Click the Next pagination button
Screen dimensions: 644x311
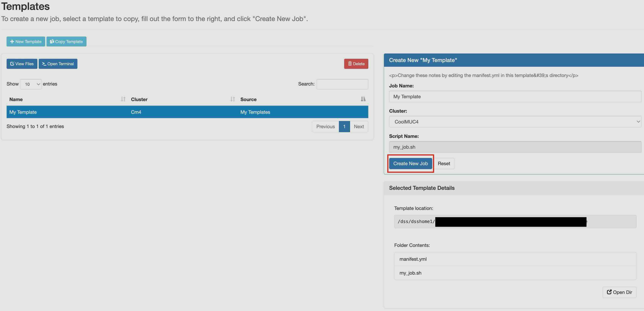tap(359, 126)
